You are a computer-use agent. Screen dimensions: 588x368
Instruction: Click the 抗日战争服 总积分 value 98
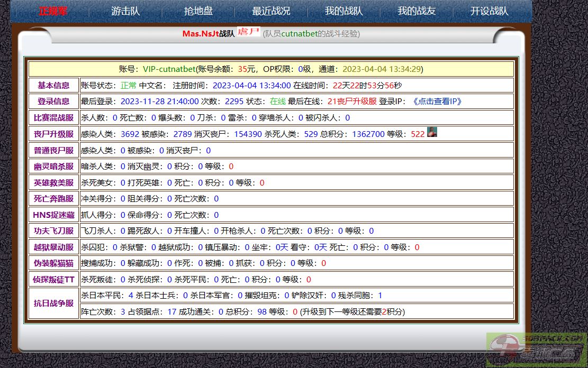(262, 312)
